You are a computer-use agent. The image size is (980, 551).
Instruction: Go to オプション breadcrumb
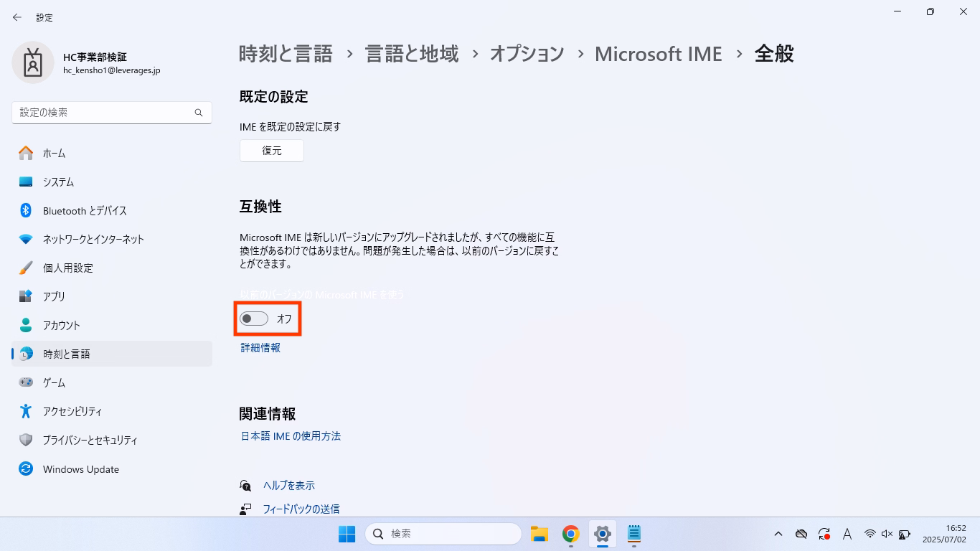point(527,54)
